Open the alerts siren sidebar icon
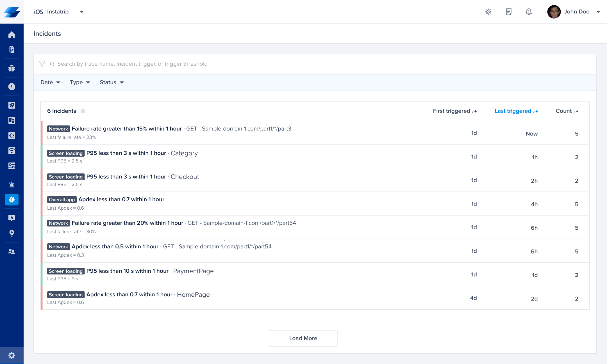Viewport: 607px width, 364px height. point(12,184)
